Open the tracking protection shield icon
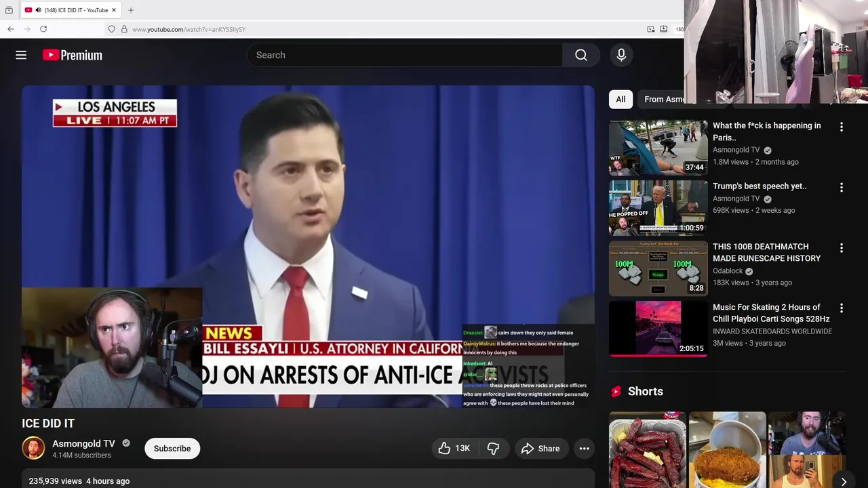The image size is (868, 488). coord(112,29)
